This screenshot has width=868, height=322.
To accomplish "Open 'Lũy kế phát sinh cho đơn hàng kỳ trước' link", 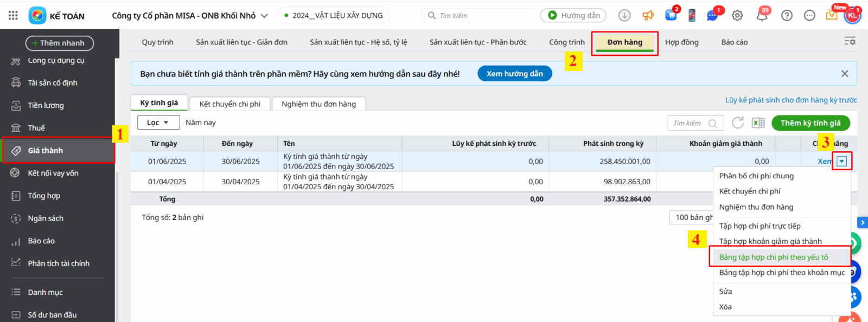I will [791, 100].
